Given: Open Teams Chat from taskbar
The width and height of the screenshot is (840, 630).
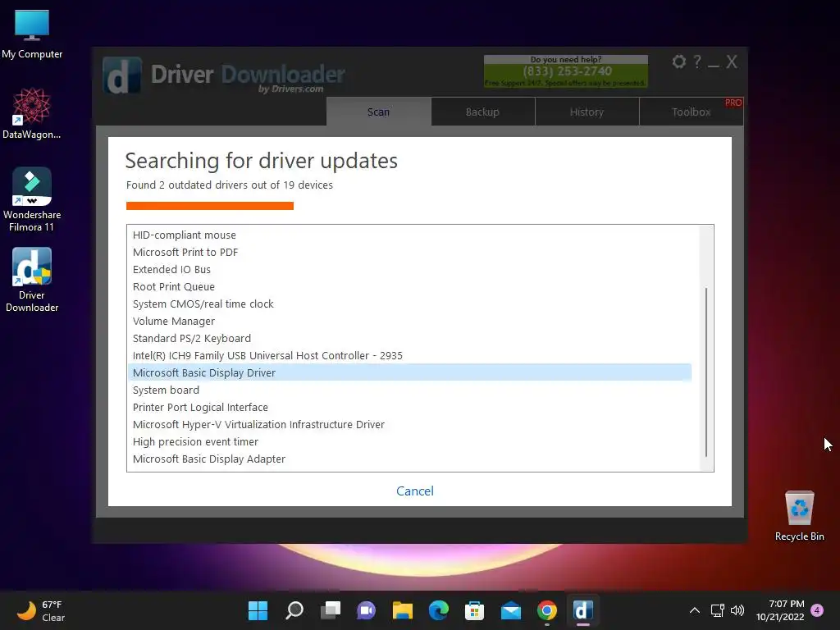Looking at the screenshot, I should (367, 610).
